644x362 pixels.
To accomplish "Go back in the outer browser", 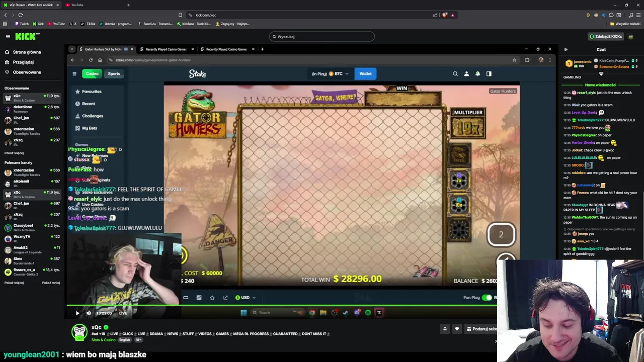I will click(x=6, y=15).
